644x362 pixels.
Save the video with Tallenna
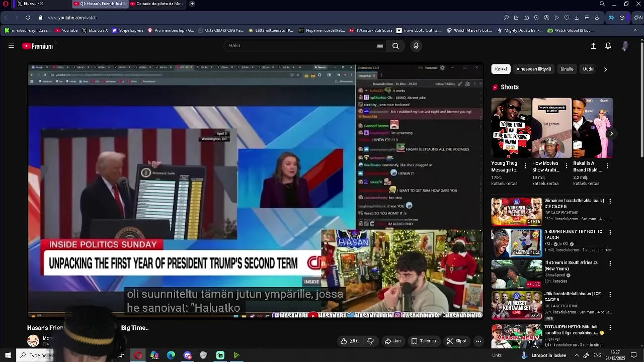pyautogui.click(x=424, y=341)
